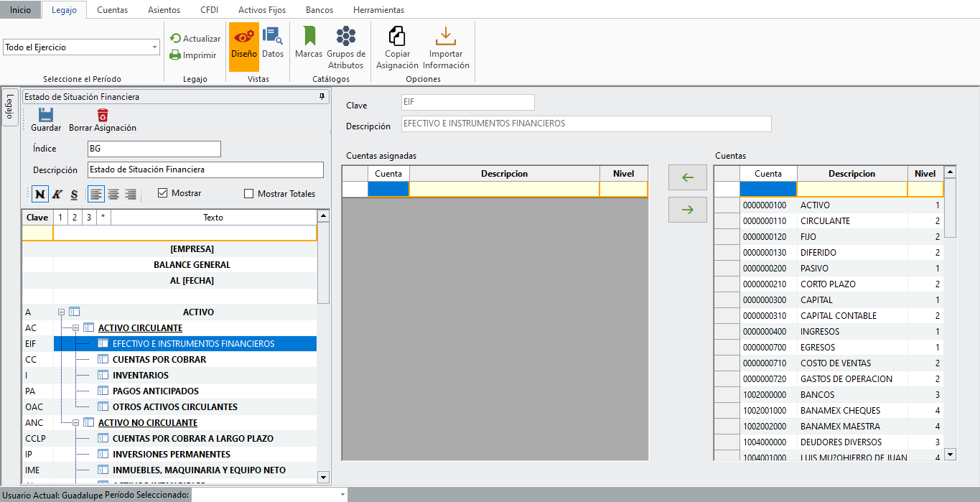Open the Cuentas ribbon tab
Screen dimensions: 980x502
[x=112, y=10]
